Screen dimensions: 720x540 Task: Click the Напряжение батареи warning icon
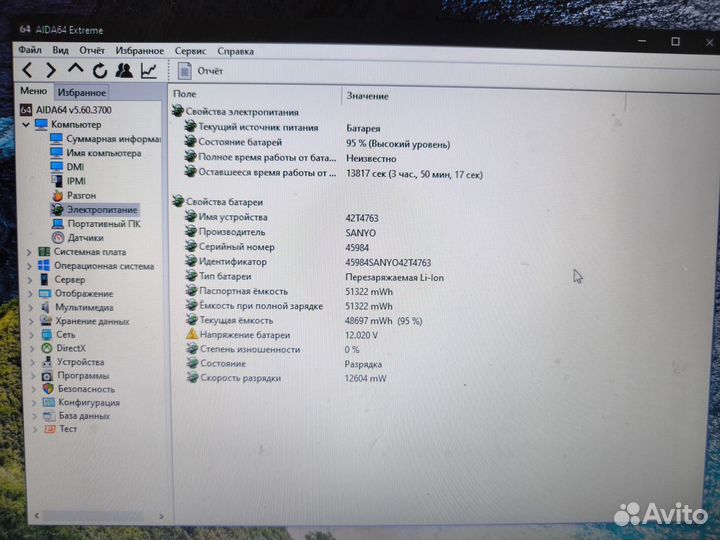point(192,334)
